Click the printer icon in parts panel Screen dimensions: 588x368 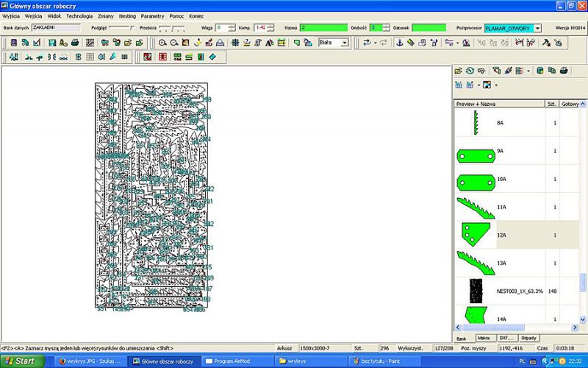[x=563, y=71]
